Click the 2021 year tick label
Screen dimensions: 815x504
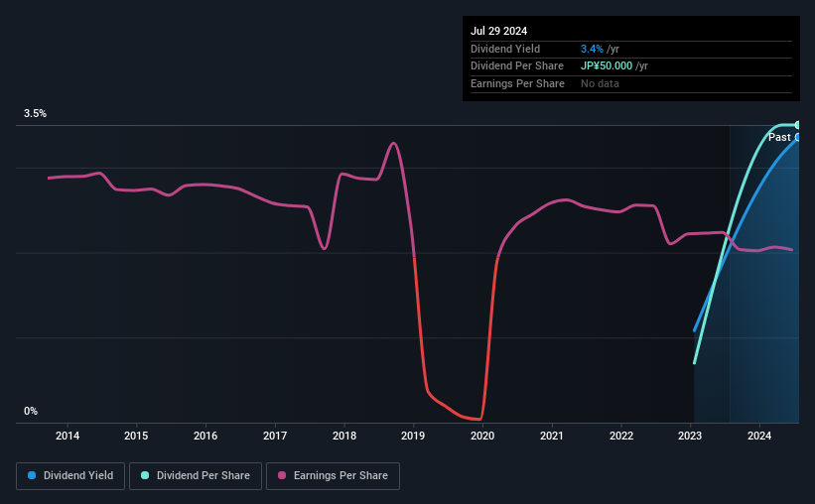[x=552, y=436]
